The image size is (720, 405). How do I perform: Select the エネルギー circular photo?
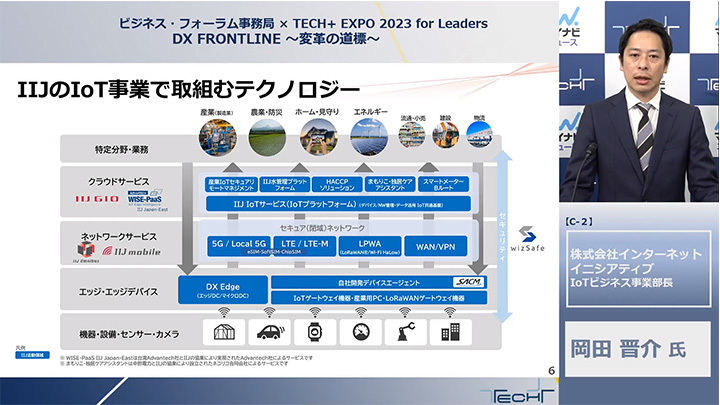coord(369,138)
